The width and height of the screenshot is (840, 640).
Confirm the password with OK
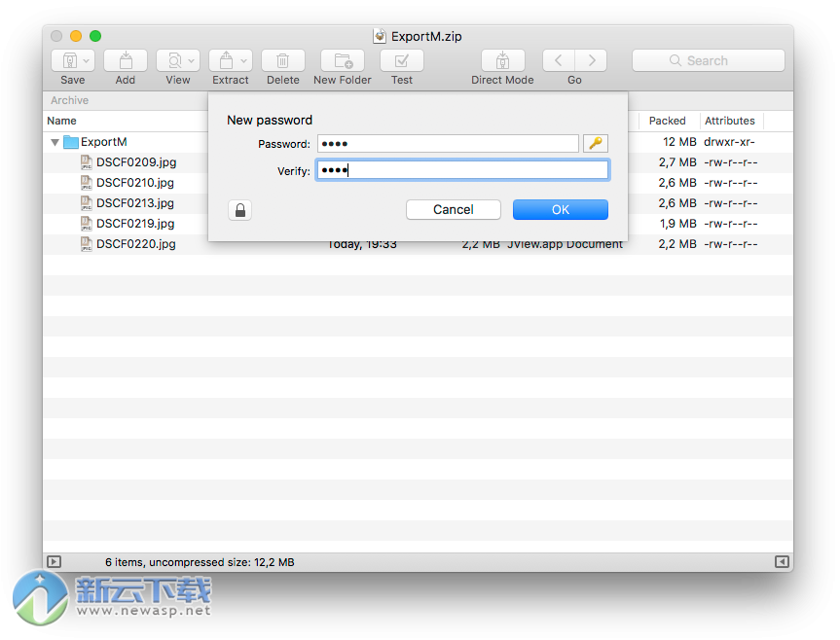[560, 209]
